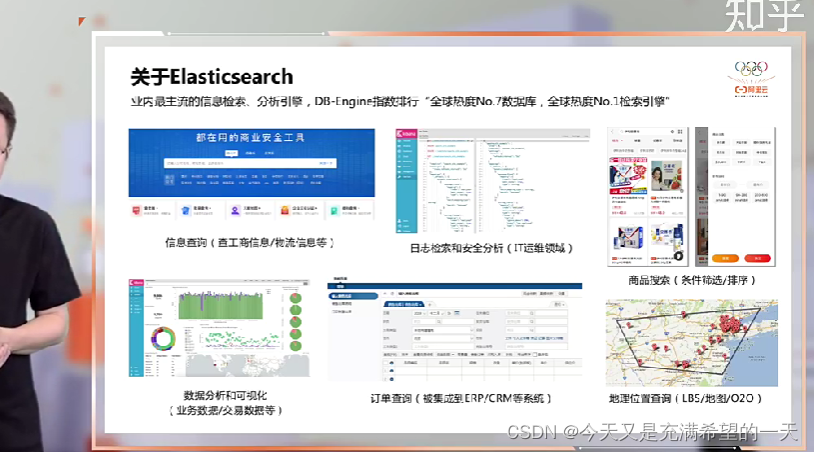Screen dimensions: 814x452
Task: Click plus tab button in order query form
Action: point(430,304)
